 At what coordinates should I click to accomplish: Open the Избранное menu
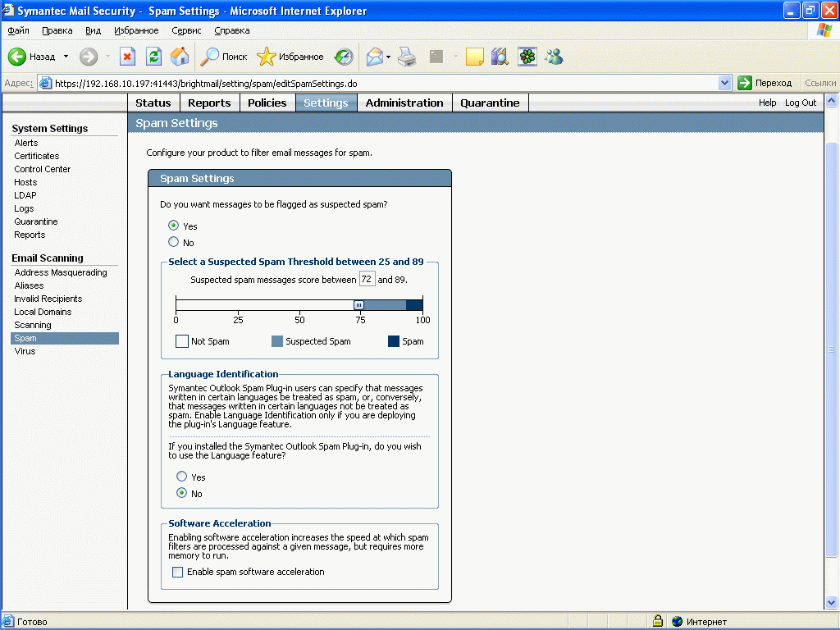137,30
